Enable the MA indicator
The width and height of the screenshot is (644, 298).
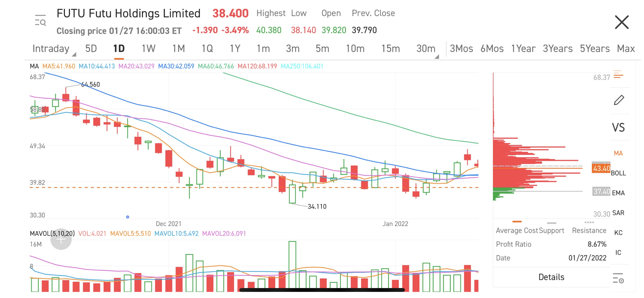coord(618,153)
